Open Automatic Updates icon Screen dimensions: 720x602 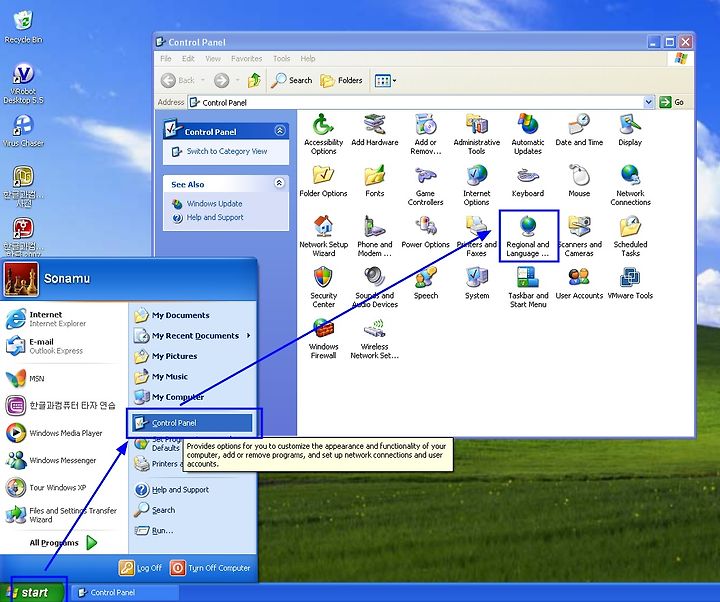pos(528,134)
